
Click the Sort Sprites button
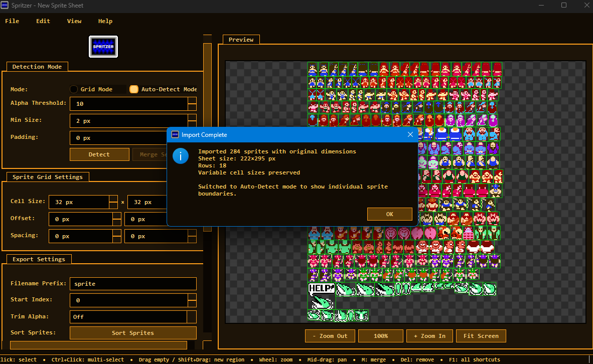tap(133, 333)
